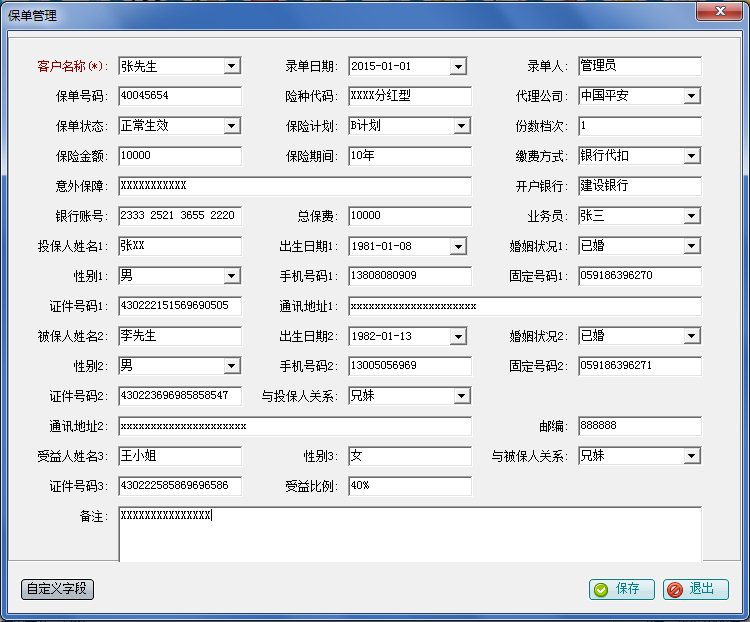Expand the 业务员 salesperson dropdown

click(692, 216)
